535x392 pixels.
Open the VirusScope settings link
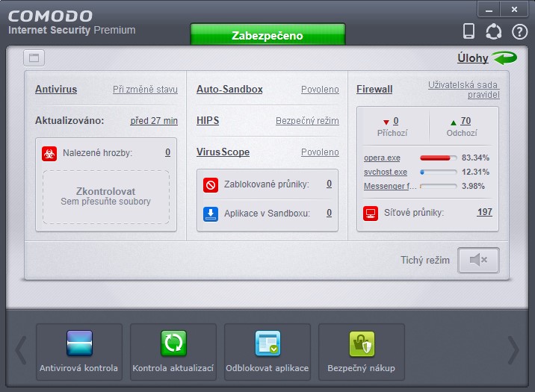click(223, 152)
